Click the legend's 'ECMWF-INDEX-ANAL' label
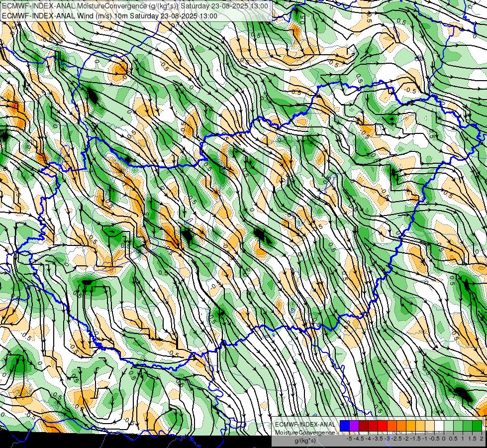The width and height of the screenshot is (487, 448). point(305,425)
